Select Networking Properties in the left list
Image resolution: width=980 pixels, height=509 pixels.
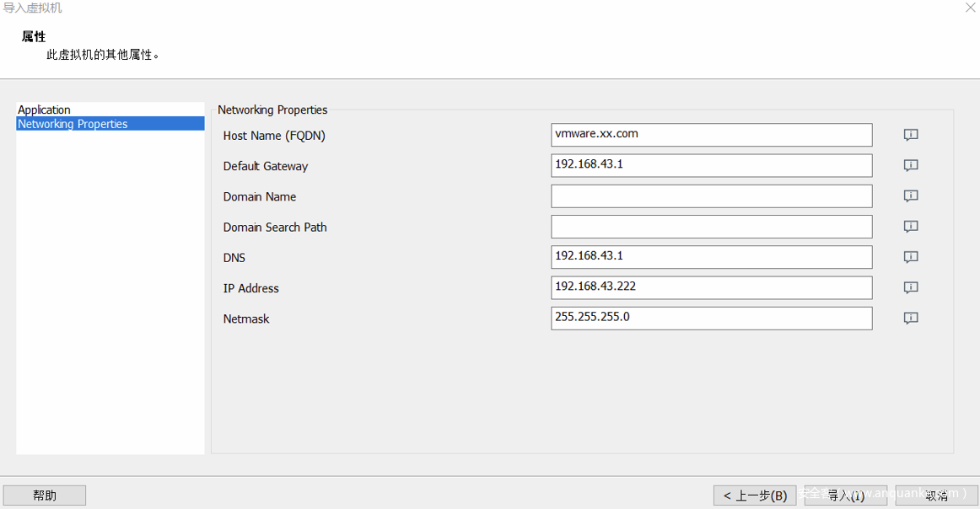(73, 124)
